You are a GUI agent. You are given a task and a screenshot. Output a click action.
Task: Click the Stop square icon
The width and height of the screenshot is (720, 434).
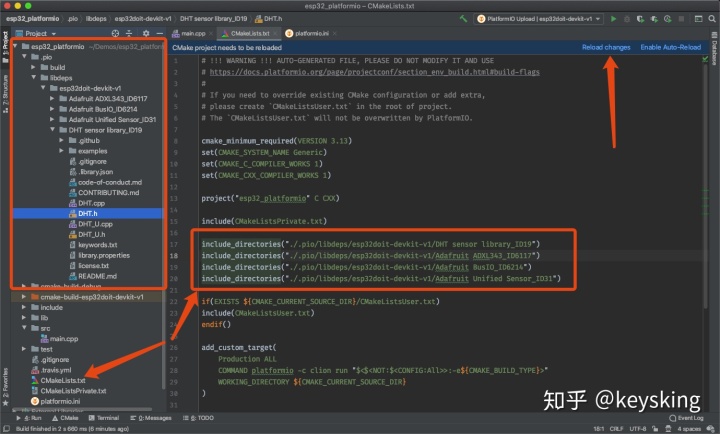click(x=681, y=19)
